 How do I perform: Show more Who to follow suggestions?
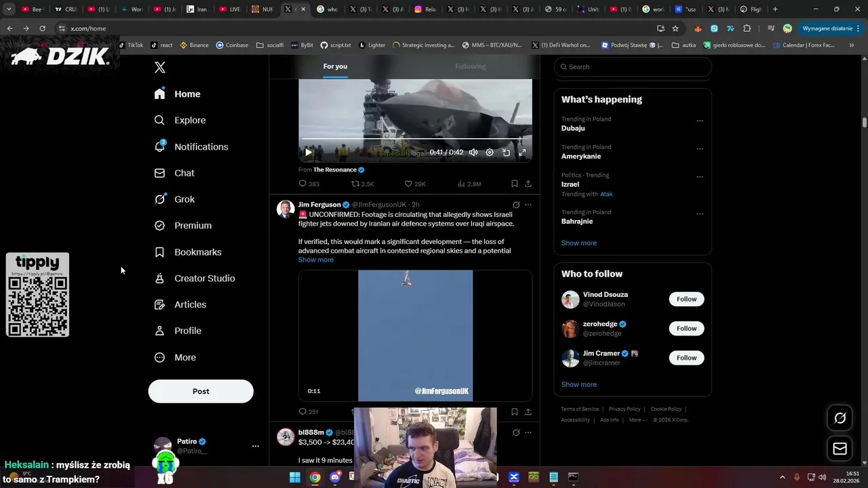tap(579, 384)
